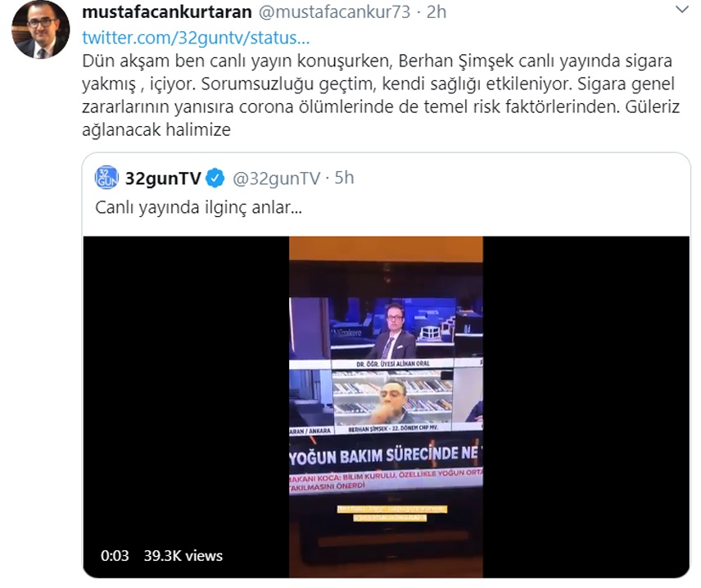Click the 32gunTV logo avatar

[106, 178]
